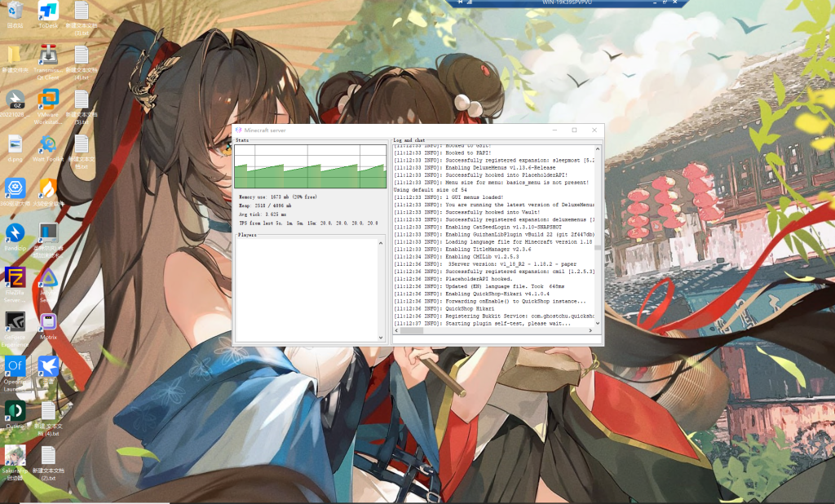Click the Players list scroll-up arrow

point(381,241)
